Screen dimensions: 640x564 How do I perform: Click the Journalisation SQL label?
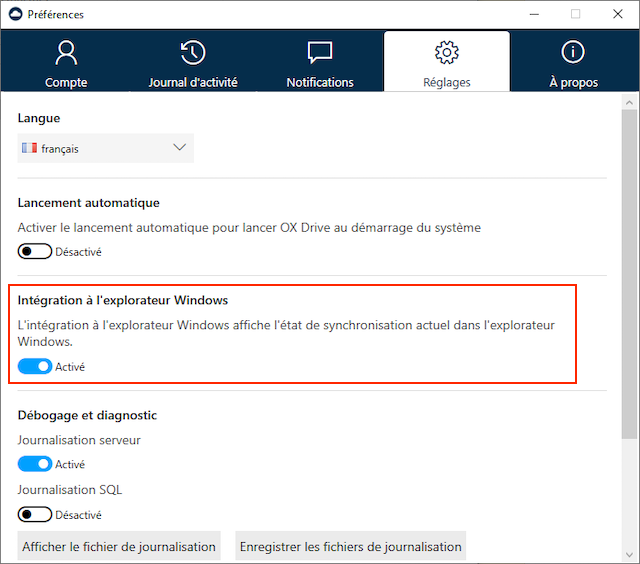[x=70, y=490]
